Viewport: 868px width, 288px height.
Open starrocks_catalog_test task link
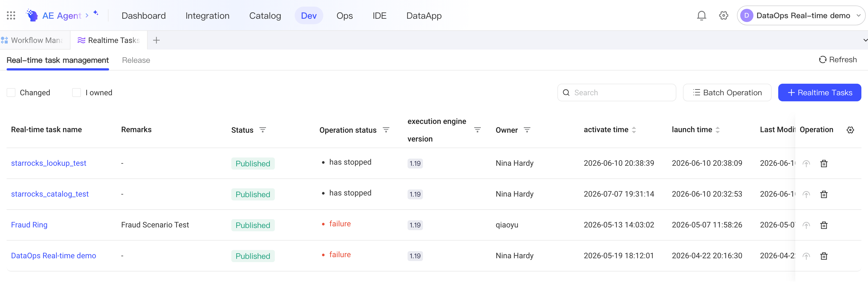click(x=50, y=194)
